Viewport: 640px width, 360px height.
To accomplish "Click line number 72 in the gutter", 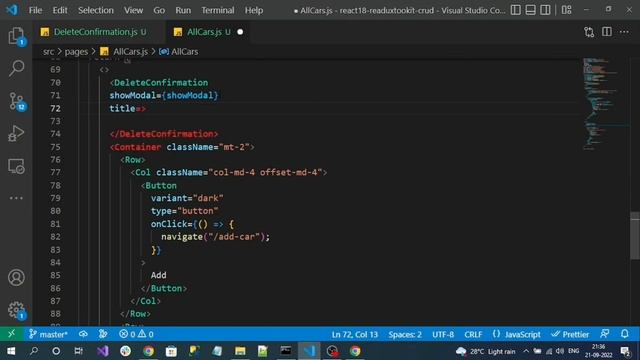I will pyautogui.click(x=55, y=108).
